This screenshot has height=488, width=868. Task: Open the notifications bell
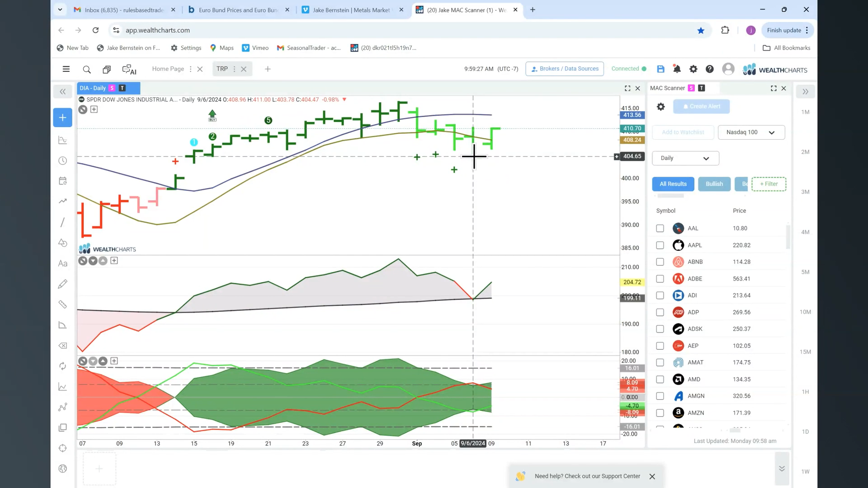click(677, 69)
